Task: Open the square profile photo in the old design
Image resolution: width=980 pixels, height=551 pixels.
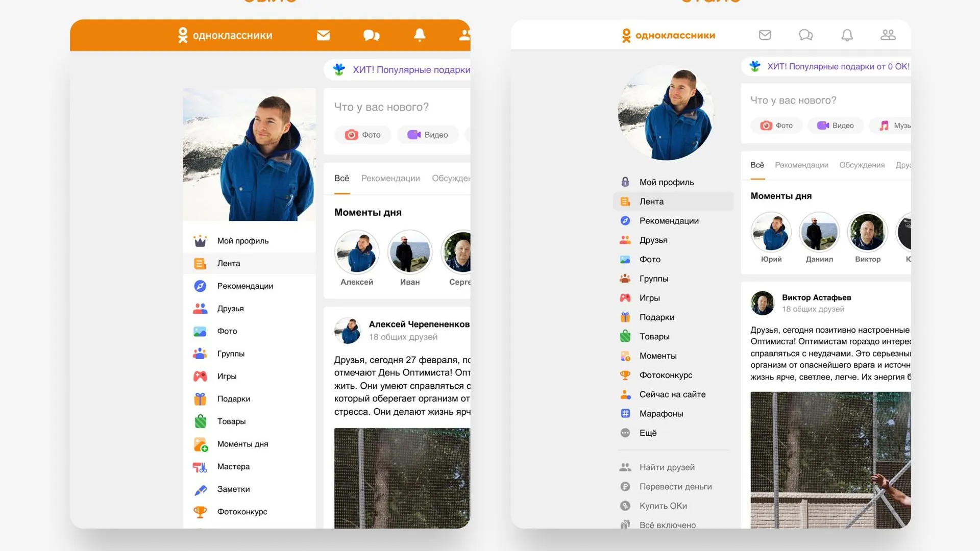Action: pyautogui.click(x=249, y=155)
